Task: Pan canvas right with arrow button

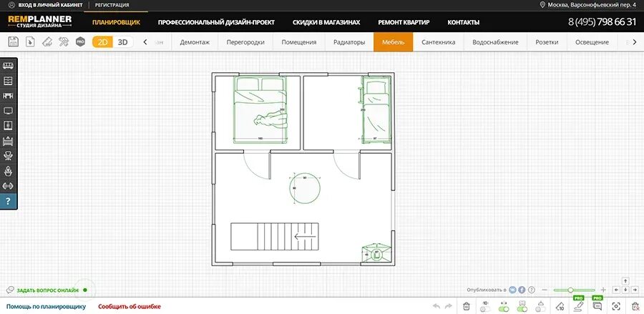Action: coord(635,290)
